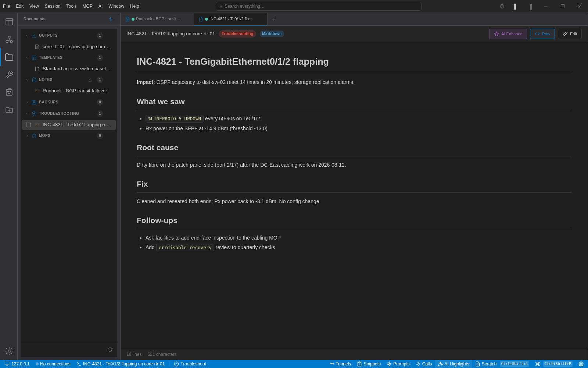The height and width of the screenshot is (368, 588).
Task: Open Troubleshoot from status bar
Action: click(x=190, y=364)
